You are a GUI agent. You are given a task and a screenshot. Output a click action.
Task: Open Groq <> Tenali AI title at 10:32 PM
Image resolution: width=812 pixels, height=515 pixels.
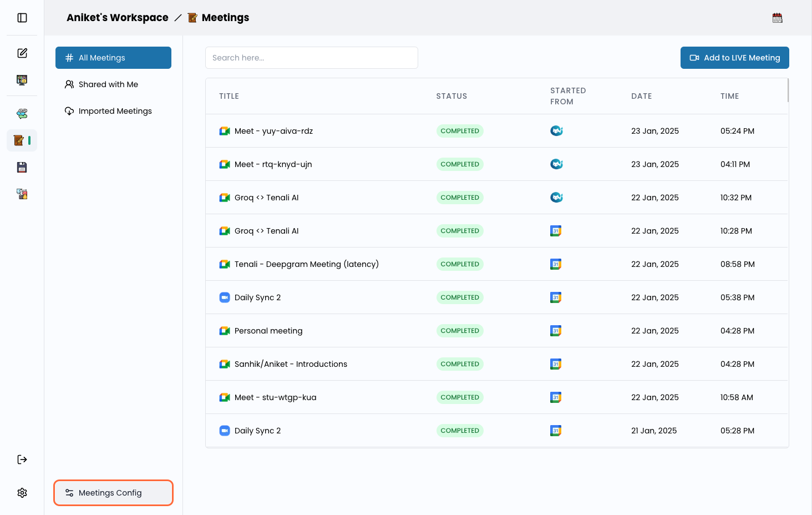click(267, 198)
